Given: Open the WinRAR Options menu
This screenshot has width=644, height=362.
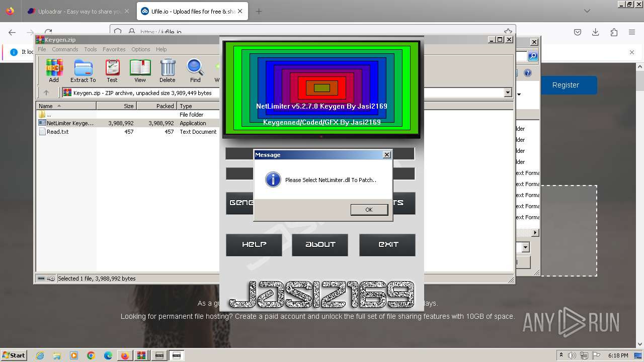Looking at the screenshot, I should pyautogui.click(x=141, y=49).
